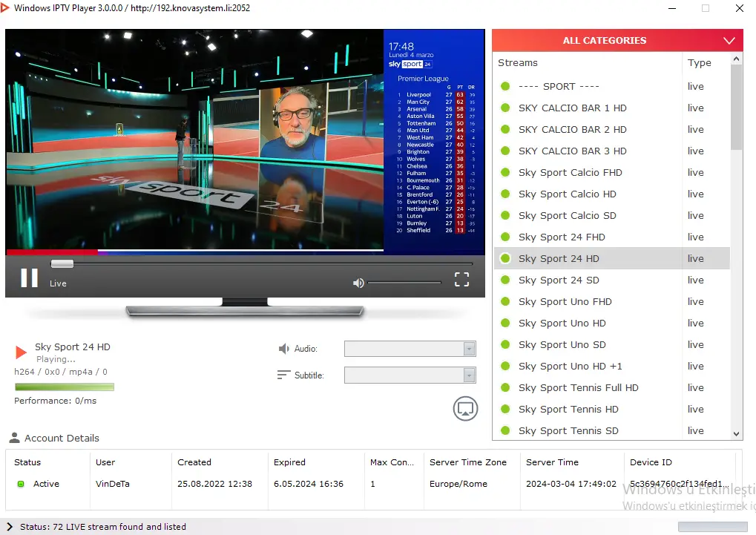
Task: Play Sky Sport Uno HD stream
Action: pos(611,324)
